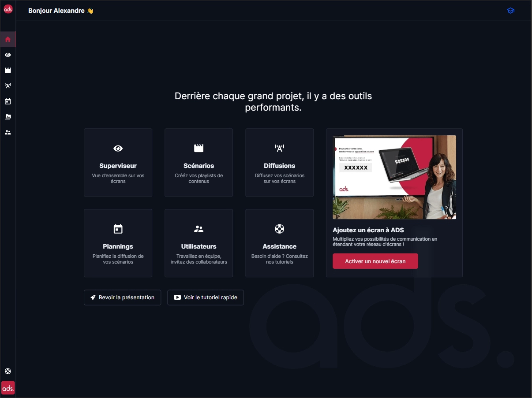Click text Besoin d'aide ? Consultez nos tutoriels
Image resolution: width=532 pixels, height=398 pixels.
pyautogui.click(x=279, y=259)
